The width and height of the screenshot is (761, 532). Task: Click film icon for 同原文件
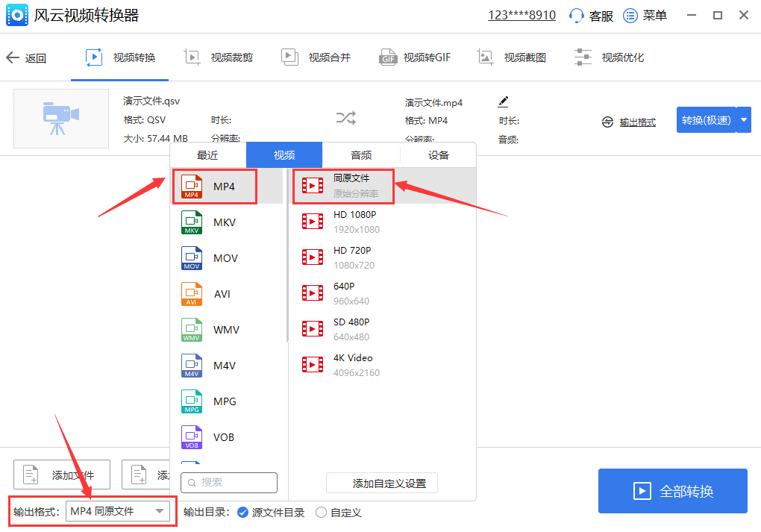(313, 186)
